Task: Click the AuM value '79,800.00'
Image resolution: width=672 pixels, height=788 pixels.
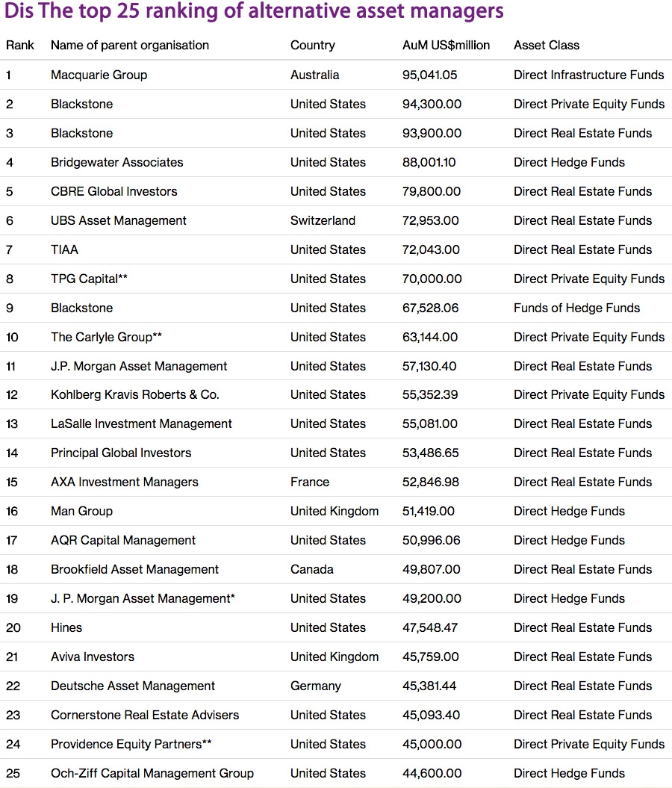Action: [432, 191]
